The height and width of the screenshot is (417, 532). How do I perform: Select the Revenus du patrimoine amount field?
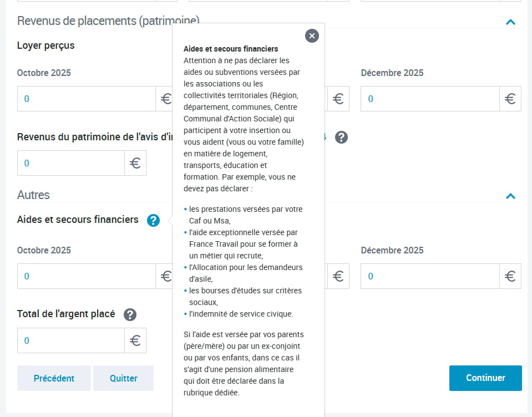pyautogui.click(x=70, y=163)
